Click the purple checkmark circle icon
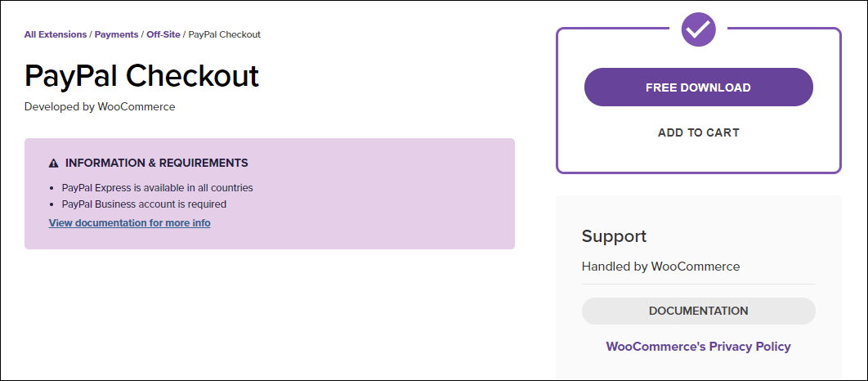 (x=699, y=29)
